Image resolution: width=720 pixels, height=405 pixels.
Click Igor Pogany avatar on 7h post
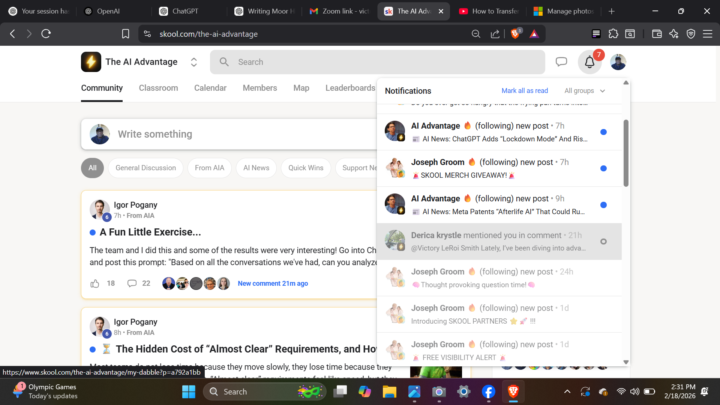(100, 210)
